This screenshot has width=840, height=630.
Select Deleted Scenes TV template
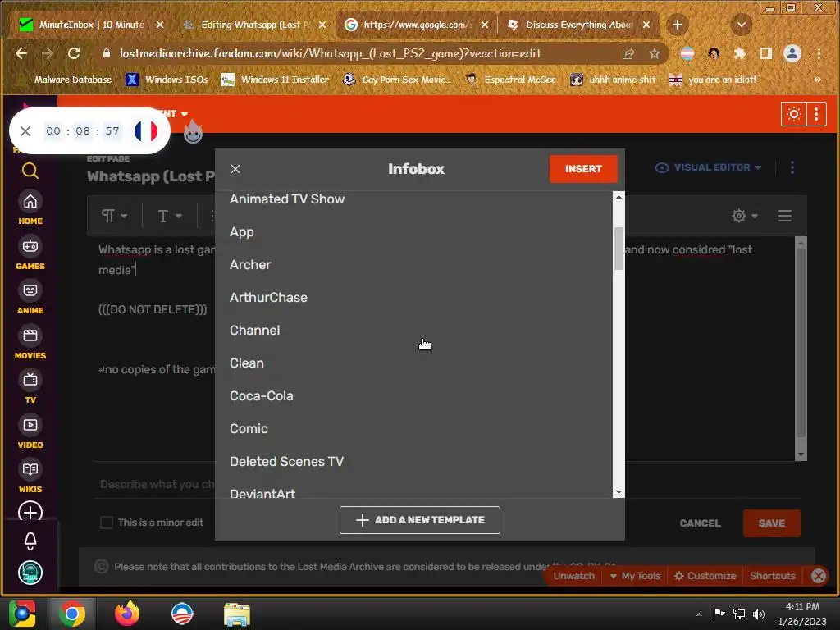(x=286, y=461)
